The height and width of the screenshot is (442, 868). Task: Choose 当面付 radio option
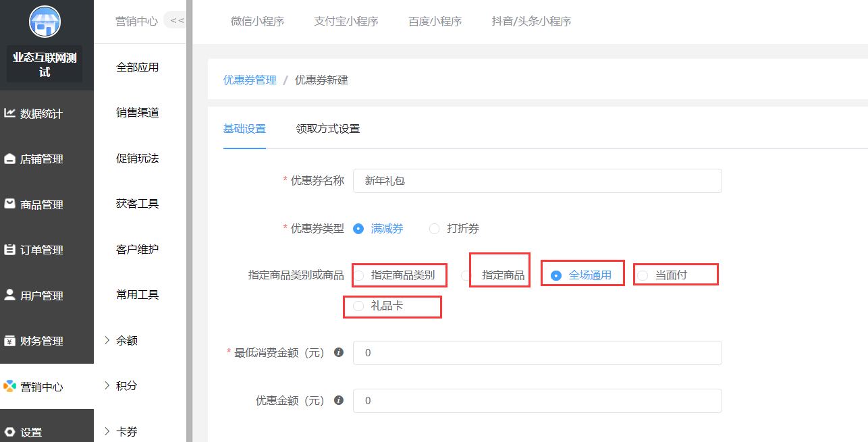point(662,275)
